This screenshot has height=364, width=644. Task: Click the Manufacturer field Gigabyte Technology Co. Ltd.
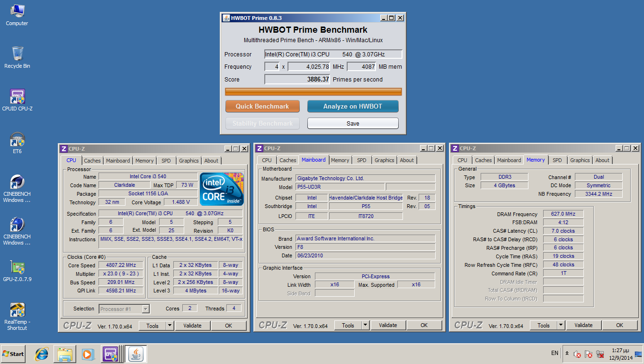365,178
